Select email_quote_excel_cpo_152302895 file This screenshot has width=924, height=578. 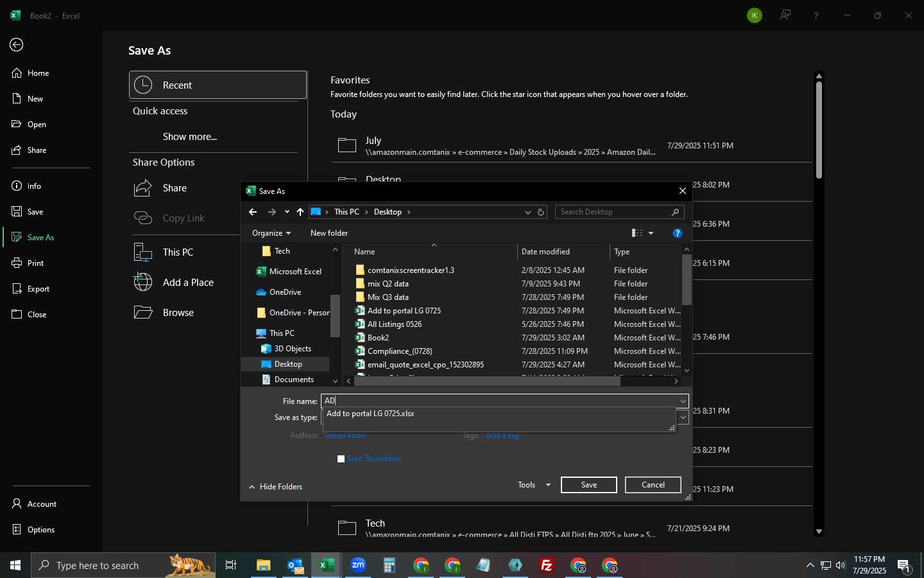coord(425,365)
